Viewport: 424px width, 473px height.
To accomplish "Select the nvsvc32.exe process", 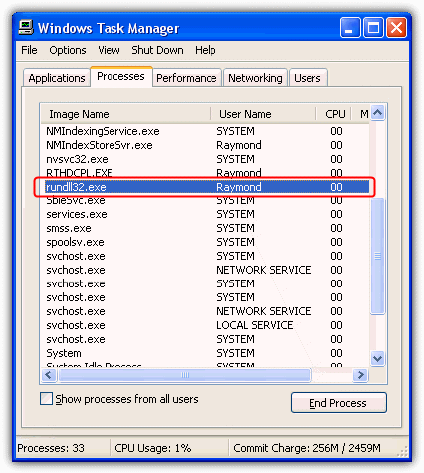I will (205, 159).
